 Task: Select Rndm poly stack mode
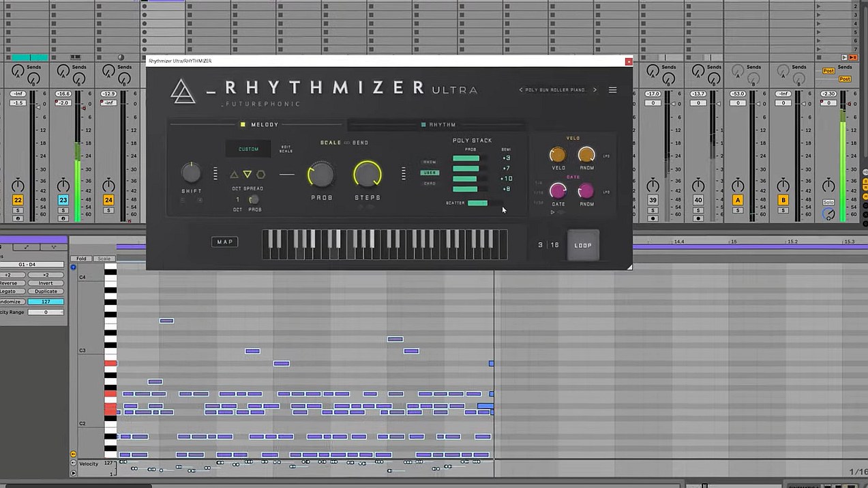tap(430, 162)
